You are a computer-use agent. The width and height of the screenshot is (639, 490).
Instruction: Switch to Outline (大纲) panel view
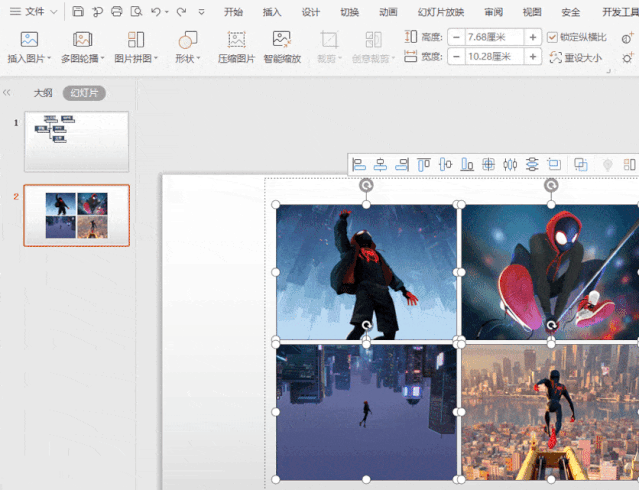point(43,92)
